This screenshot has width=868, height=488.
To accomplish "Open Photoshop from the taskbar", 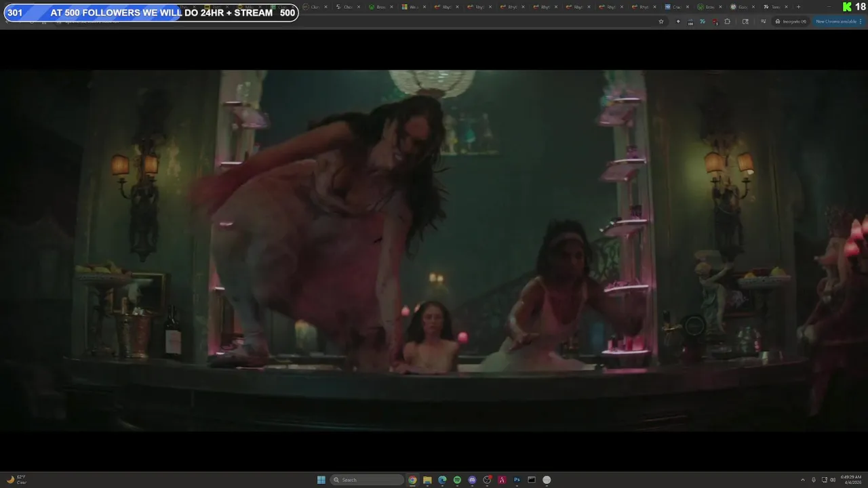I will coord(517,480).
